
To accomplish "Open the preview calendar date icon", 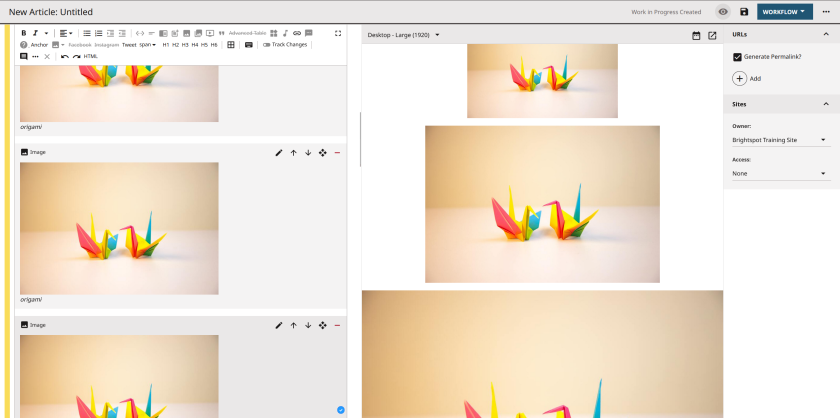I will [x=696, y=35].
